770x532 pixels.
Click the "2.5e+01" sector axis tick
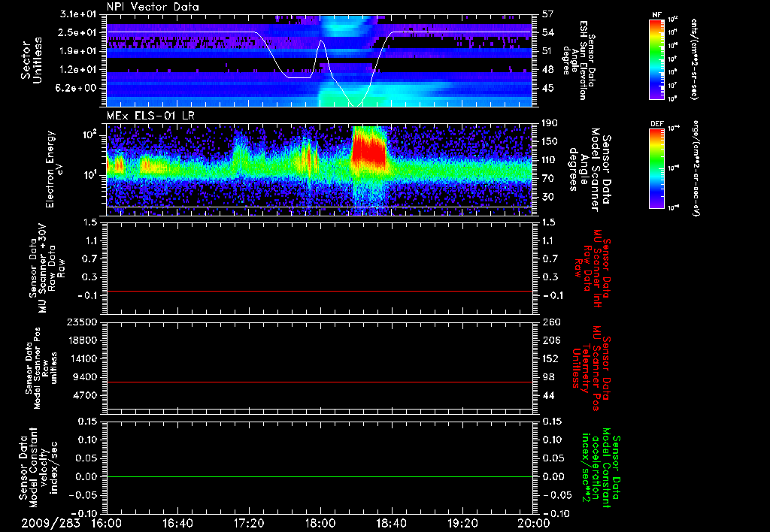[77, 32]
